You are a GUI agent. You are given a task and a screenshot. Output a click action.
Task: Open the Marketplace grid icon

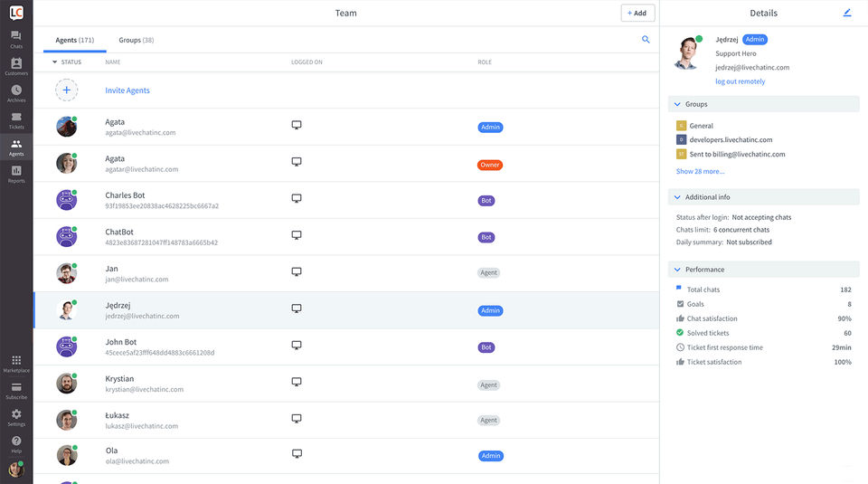[16, 364]
